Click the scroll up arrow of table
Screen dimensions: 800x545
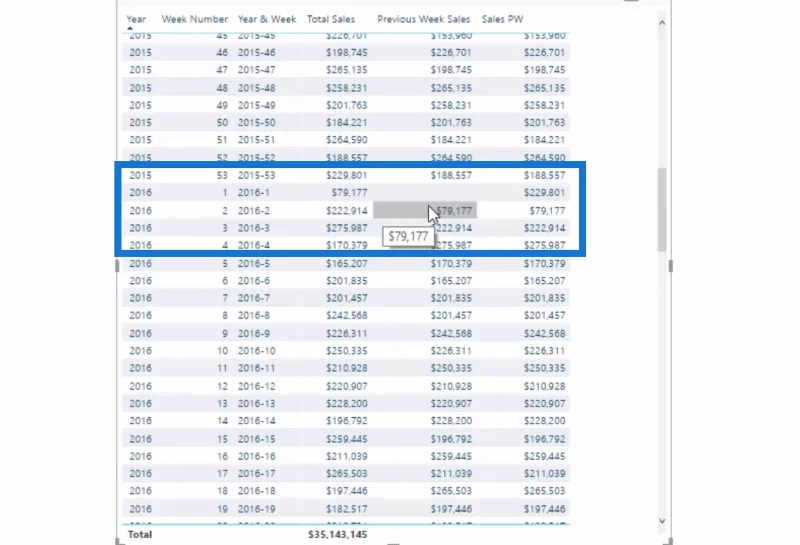click(x=662, y=22)
